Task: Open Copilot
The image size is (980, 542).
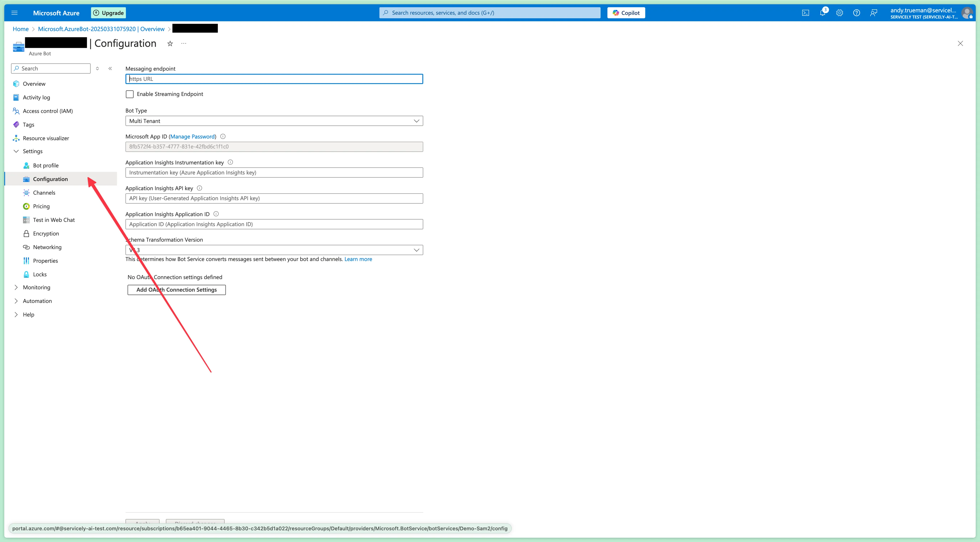Action: 626,13
